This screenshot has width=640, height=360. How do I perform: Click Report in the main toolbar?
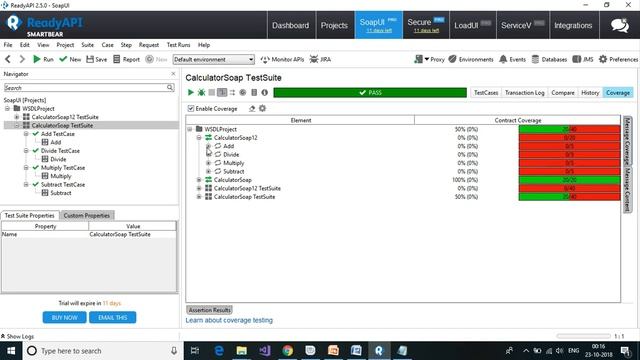127,59
